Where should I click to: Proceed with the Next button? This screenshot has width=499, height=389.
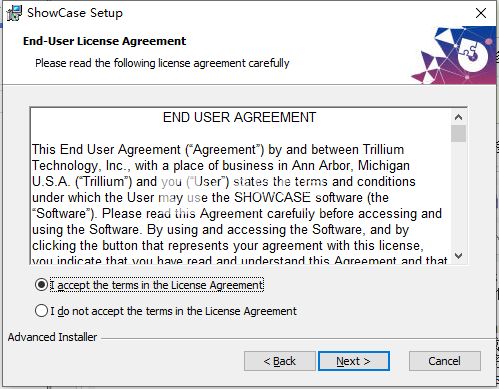[x=354, y=361]
